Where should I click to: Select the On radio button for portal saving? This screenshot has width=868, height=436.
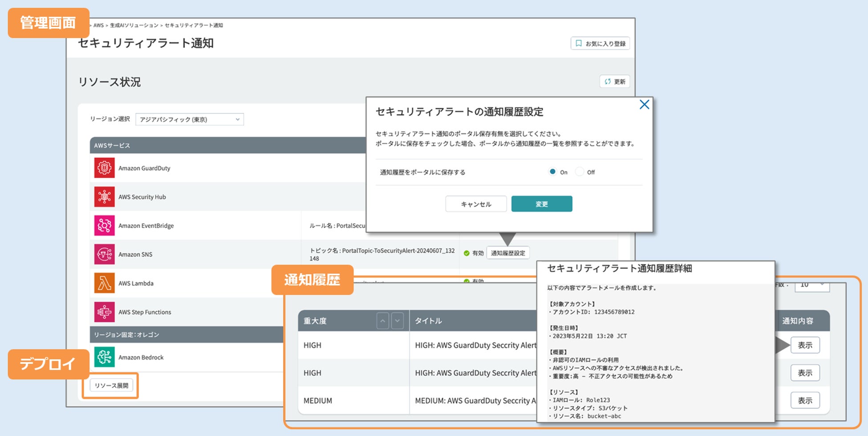[552, 171]
